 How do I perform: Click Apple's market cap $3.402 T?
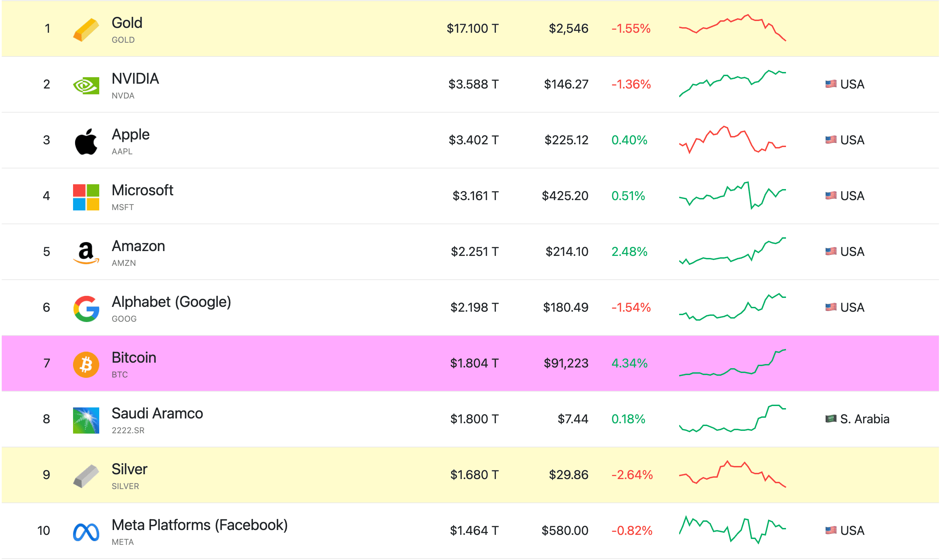click(x=473, y=140)
